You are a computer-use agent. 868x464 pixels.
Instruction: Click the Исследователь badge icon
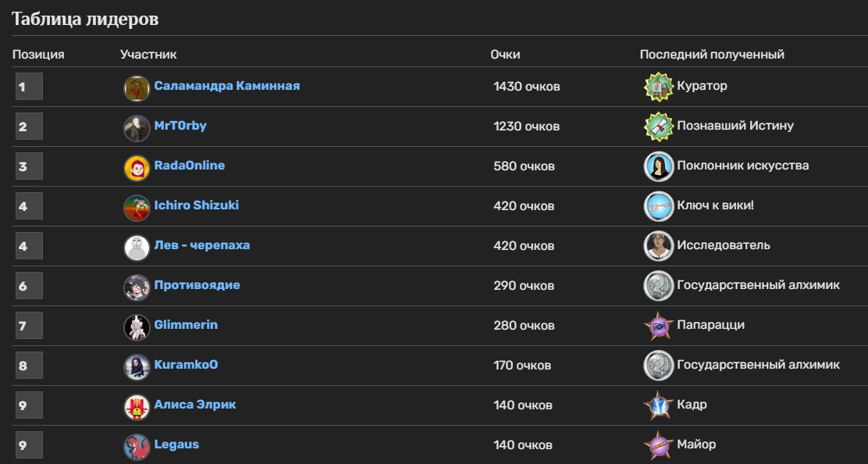(x=658, y=246)
